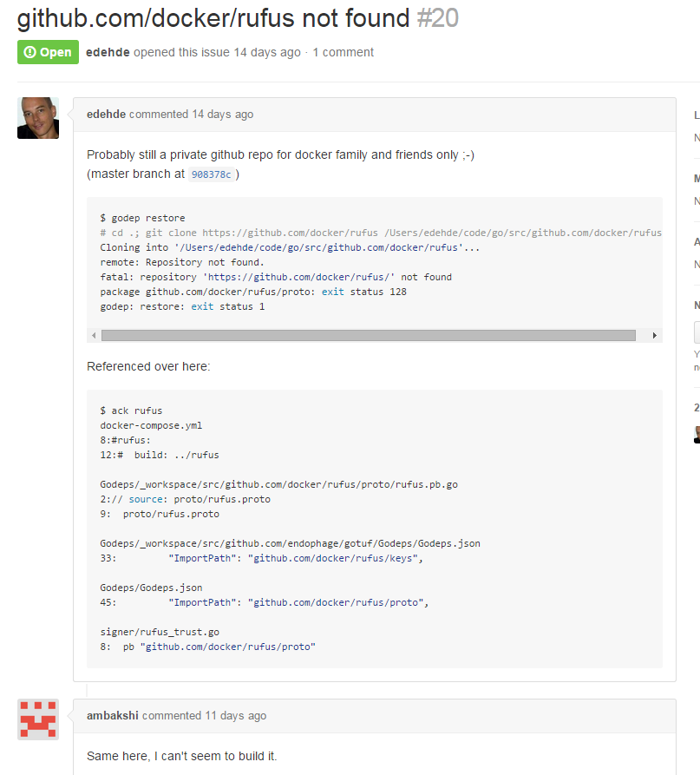Click the issue number #20
Screen dimensions: 700x775
point(438,18)
